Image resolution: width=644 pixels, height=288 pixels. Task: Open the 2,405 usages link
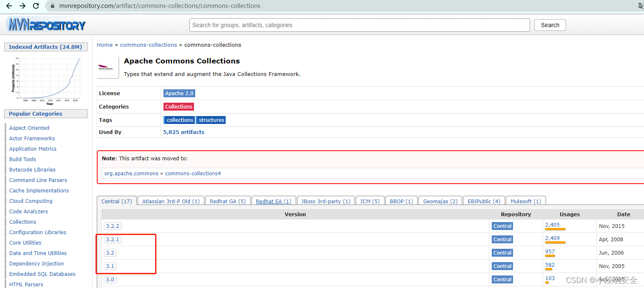(552, 225)
